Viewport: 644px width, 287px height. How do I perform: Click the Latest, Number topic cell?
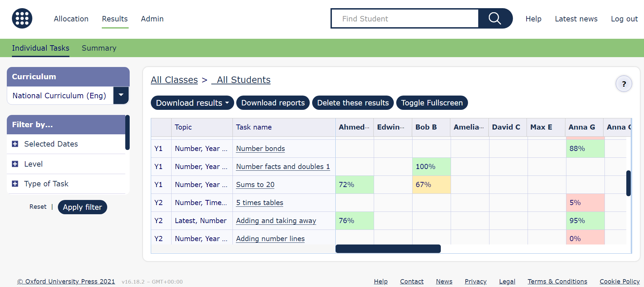click(202, 221)
